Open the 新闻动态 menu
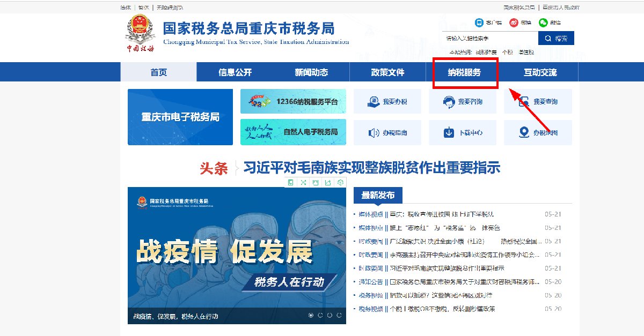Screen dimensions: 644x336 (x=311, y=72)
